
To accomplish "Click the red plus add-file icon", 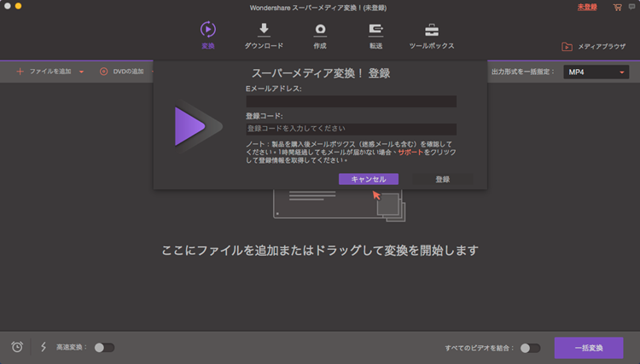I will 20,72.
